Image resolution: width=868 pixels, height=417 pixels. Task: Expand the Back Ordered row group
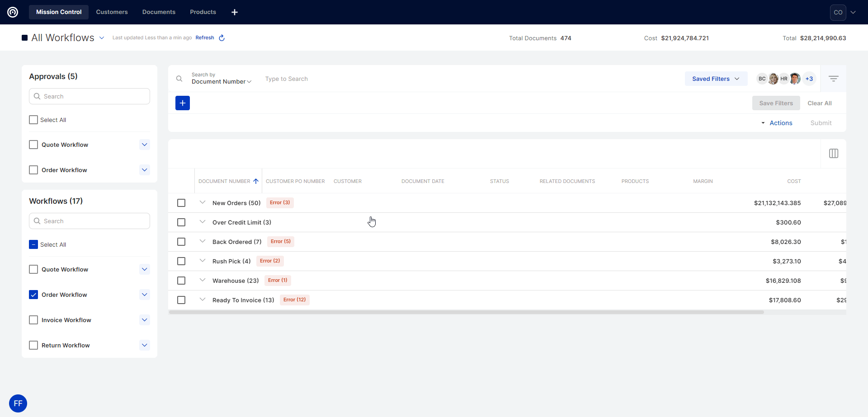pos(203,241)
